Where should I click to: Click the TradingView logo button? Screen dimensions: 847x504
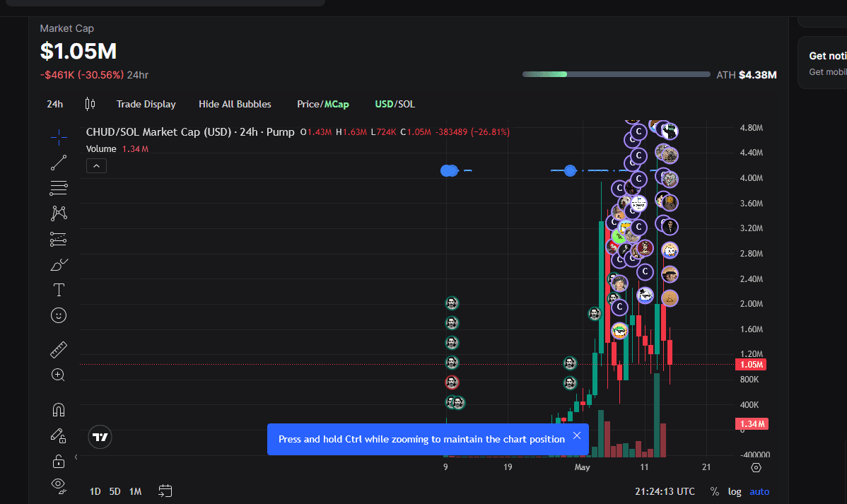(x=100, y=437)
